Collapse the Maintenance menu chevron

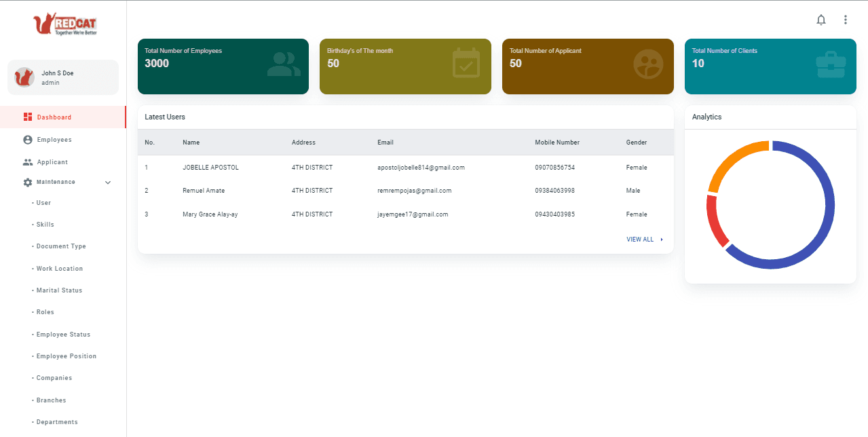(x=108, y=183)
